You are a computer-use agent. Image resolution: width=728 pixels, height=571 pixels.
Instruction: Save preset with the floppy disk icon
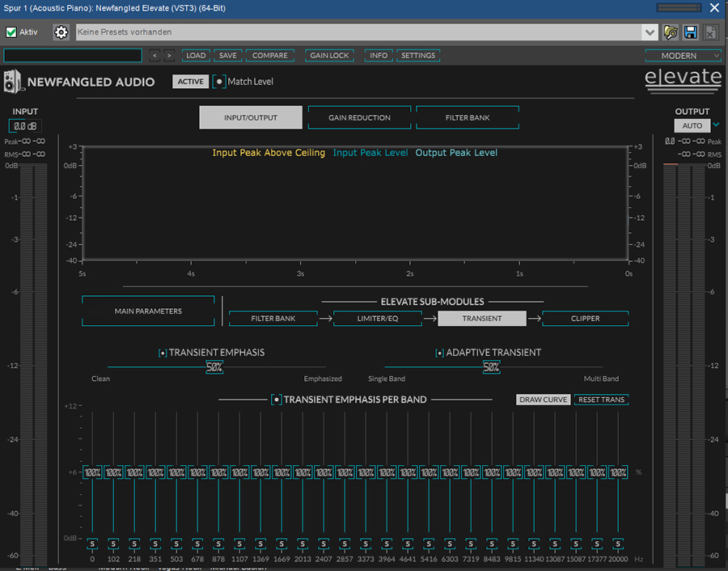tap(691, 32)
